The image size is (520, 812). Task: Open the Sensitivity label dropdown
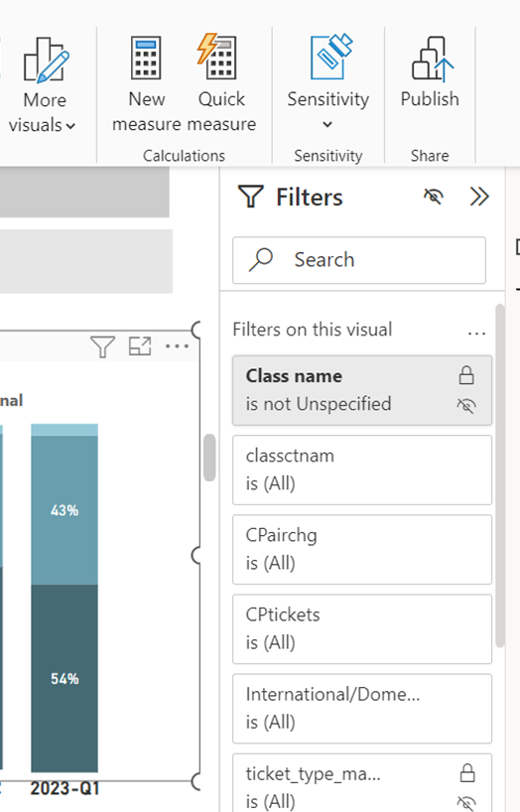click(x=327, y=82)
